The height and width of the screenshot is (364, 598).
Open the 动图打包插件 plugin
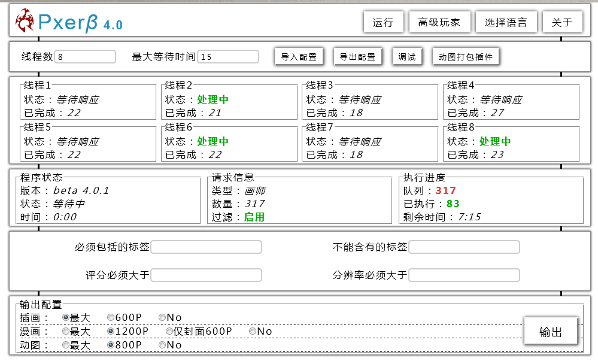pyautogui.click(x=466, y=57)
